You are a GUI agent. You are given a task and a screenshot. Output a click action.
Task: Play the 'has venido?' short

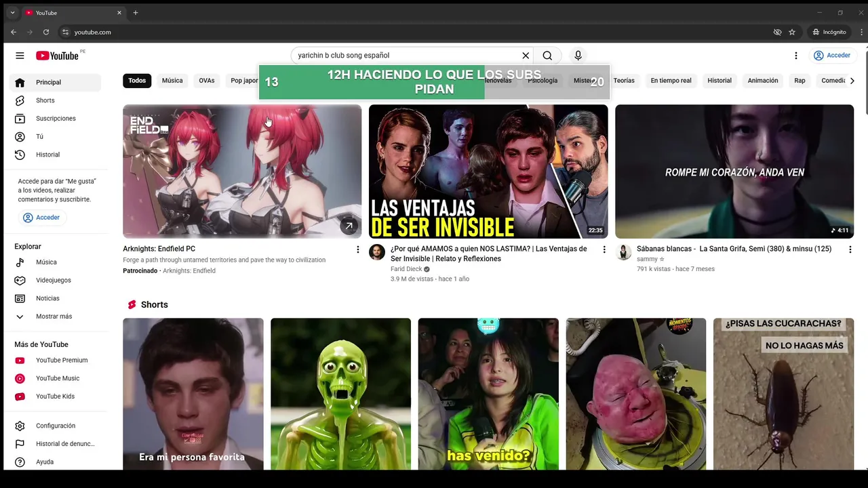point(488,394)
